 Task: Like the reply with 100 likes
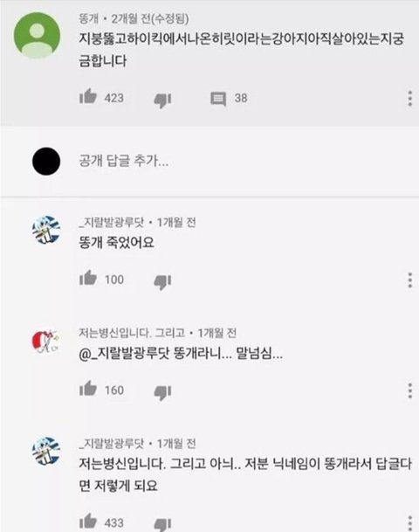[88, 278]
